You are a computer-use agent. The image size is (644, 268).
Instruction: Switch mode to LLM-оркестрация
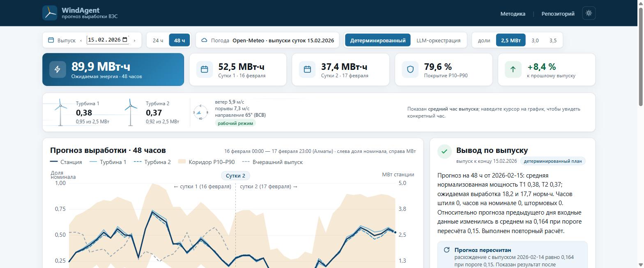tap(438, 40)
